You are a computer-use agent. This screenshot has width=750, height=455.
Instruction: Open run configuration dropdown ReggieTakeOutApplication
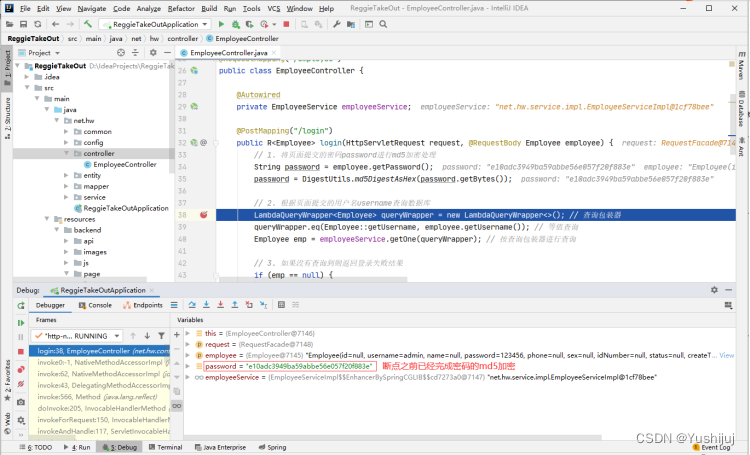154,24
